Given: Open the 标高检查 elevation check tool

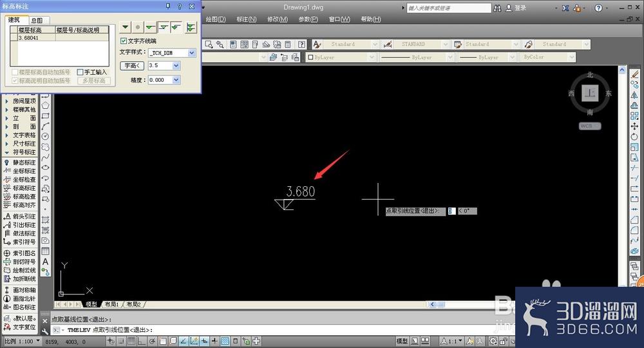Looking at the screenshot, I should tap(20, 197).
